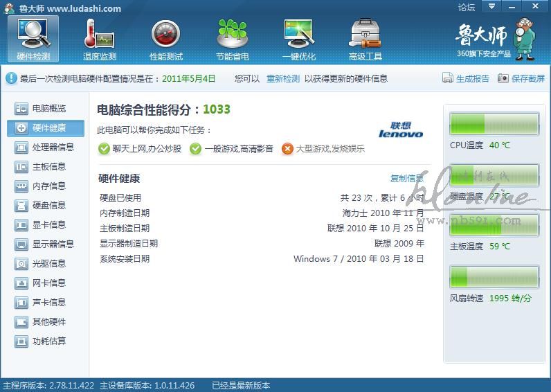Open 主板信息 sidebar entry
551x392 pixels.
pyautogui.click(x=46, y=167)
